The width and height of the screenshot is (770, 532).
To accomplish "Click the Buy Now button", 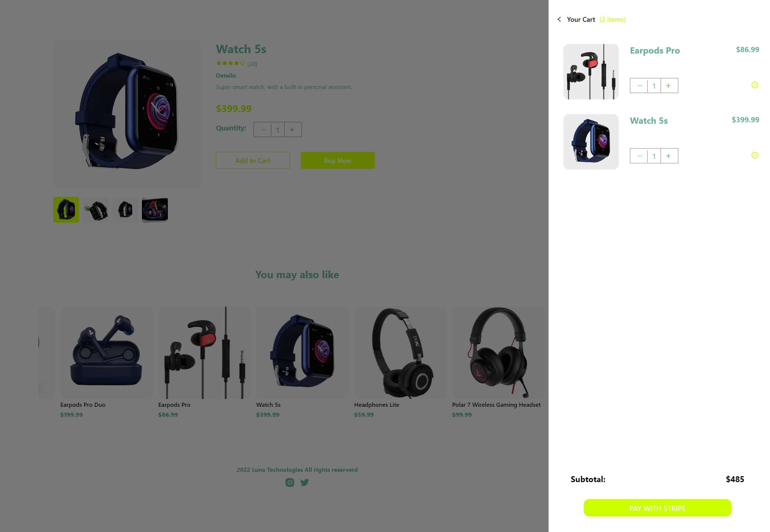I will (338, 160).
